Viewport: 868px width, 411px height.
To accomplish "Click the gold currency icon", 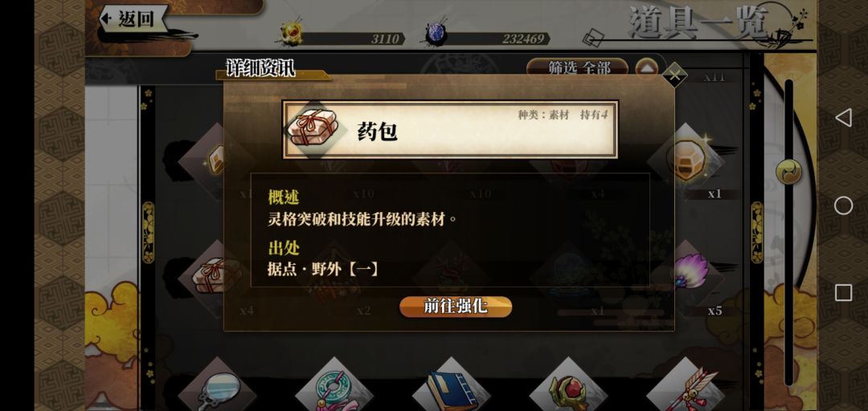I will click(x=291, y=34).
